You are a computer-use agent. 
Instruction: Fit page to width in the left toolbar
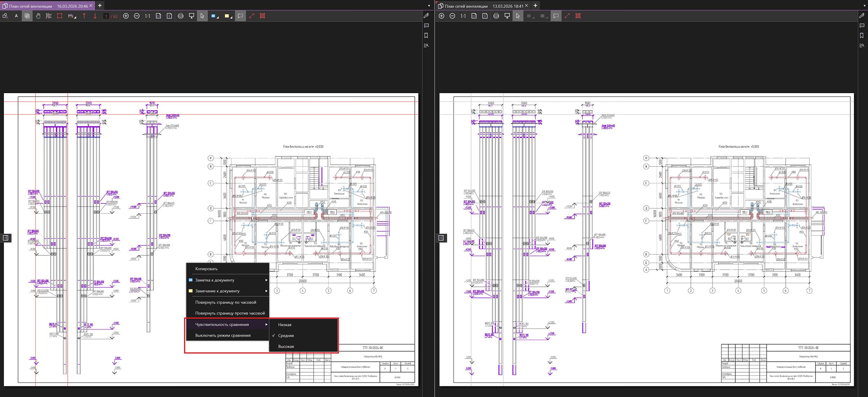[x=158, y=16]
